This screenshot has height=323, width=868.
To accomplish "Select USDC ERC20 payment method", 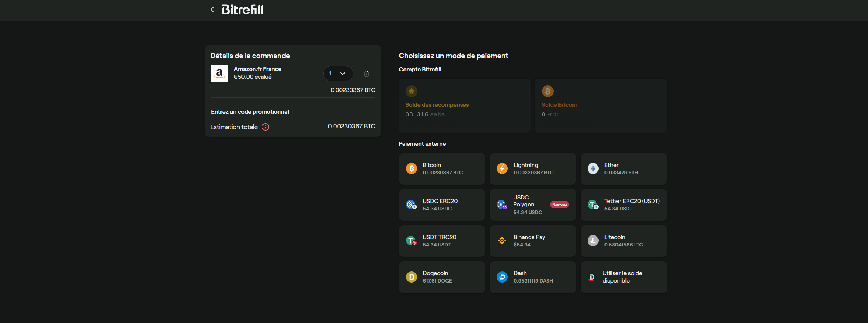I will tap(442, 205).
